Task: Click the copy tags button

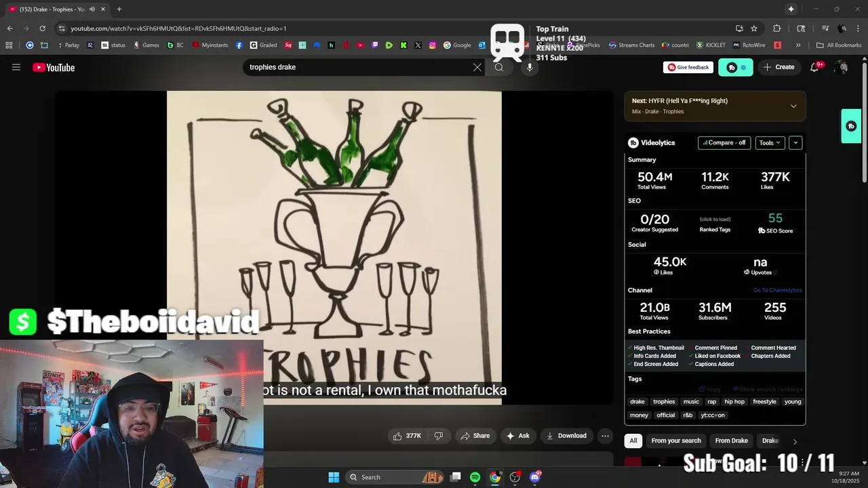Action: coord(710,389)
